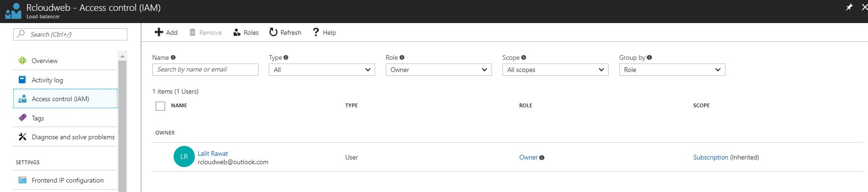Open the Group by dropdown
Viewport: 868px width, 192px height.
click(x=672, y=70)
